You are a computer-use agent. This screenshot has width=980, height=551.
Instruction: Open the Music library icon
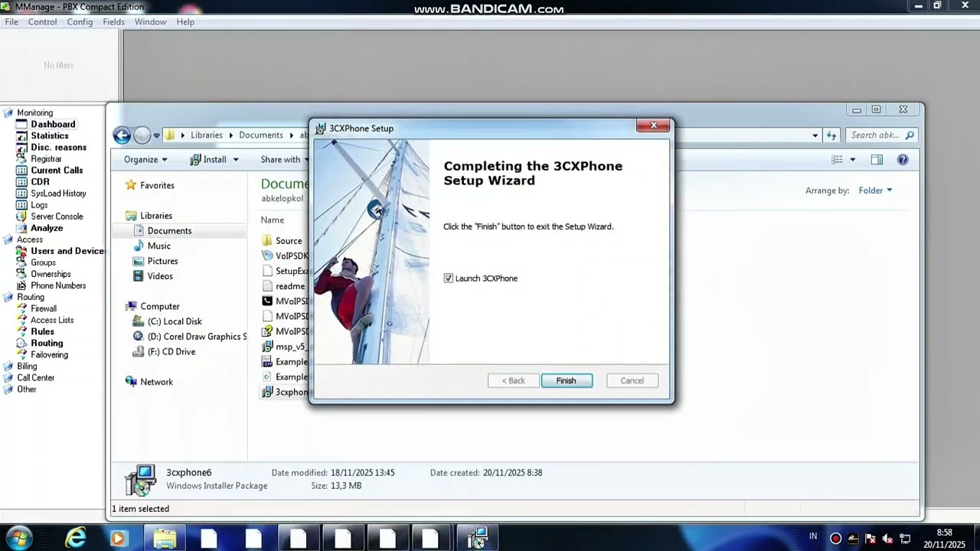click(x=139, y=246)
